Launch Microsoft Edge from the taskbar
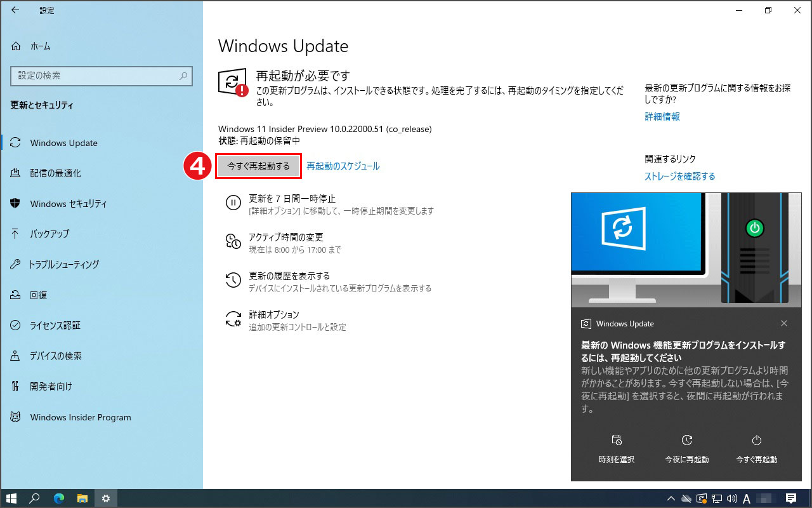 coord(58,498)
